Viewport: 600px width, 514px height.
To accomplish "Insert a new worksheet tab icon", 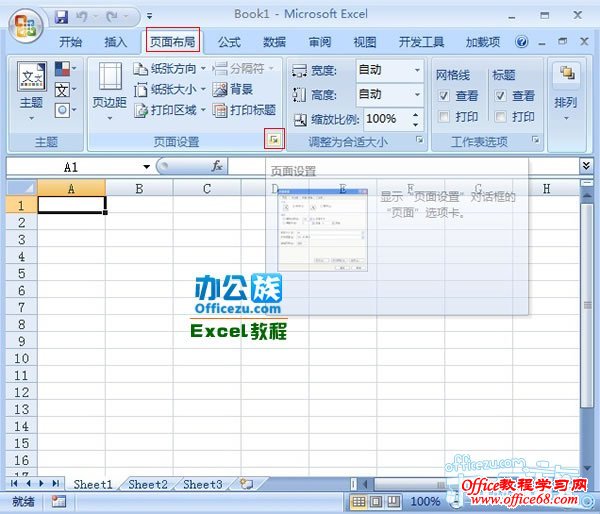I will (x=247, y=484).
